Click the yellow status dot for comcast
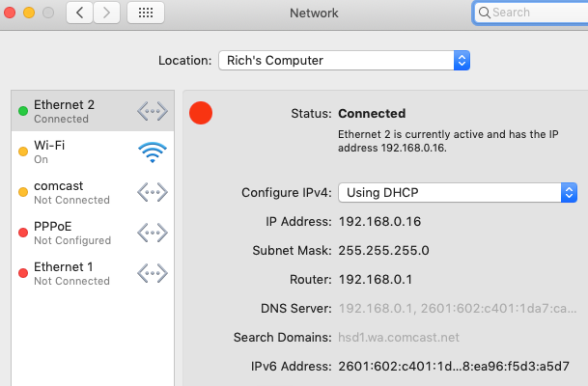Screen dimensions: 588x386 [x=23, y=192]
